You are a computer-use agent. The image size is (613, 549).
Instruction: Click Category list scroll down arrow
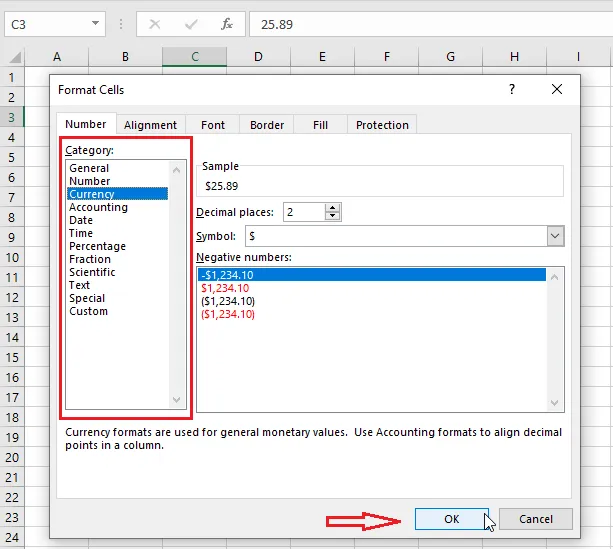(176, 400)
